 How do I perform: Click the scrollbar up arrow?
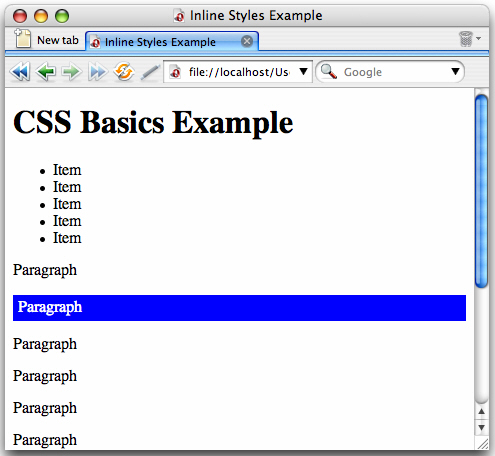[x=481, y=411]
